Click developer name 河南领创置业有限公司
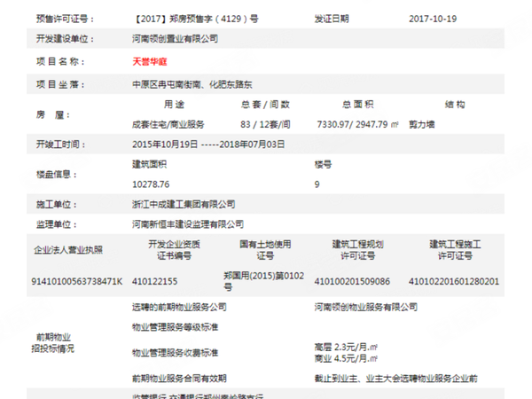The width and height of the screenshot is (532, 399). pyautogui.click(x=174, y=39)
